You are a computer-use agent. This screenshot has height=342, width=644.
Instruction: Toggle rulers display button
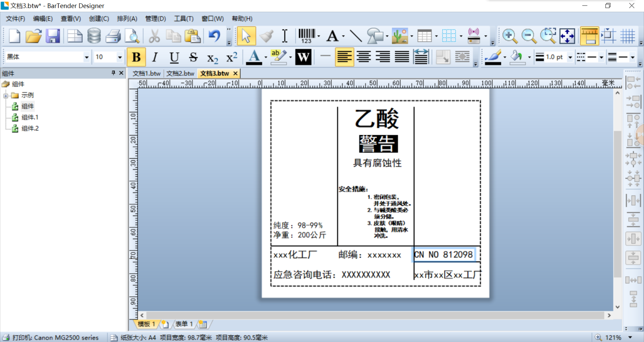(x=590, y=36)
